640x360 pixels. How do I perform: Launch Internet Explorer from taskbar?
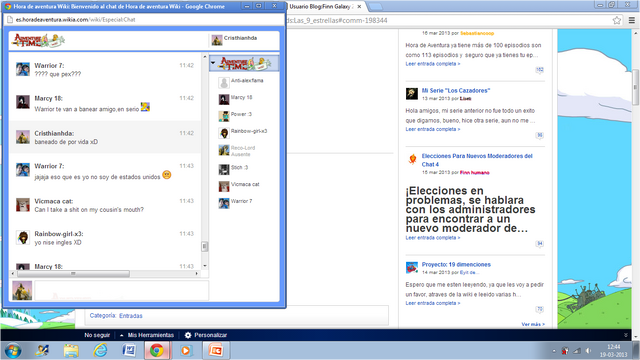(x=100, y=351)
